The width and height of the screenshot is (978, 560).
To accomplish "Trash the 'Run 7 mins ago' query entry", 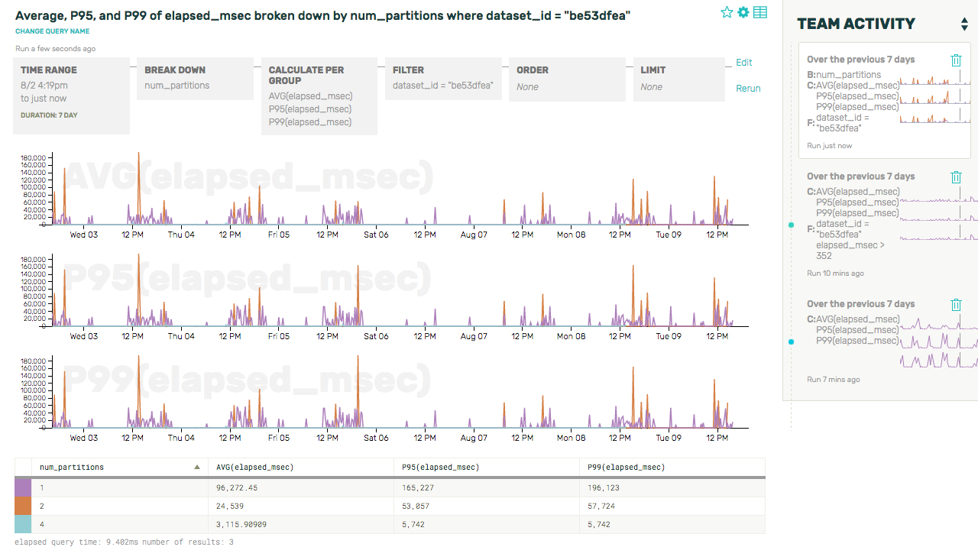I will coord(956,305).
